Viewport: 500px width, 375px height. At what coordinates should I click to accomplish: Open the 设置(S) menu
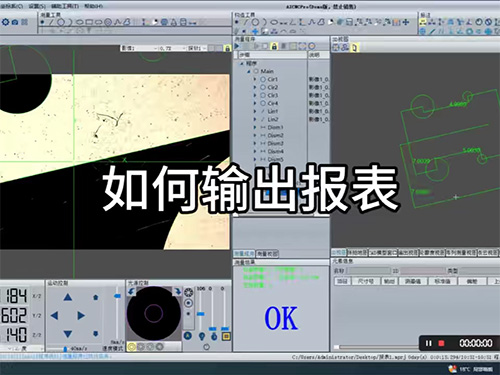(x=36, y=6)
